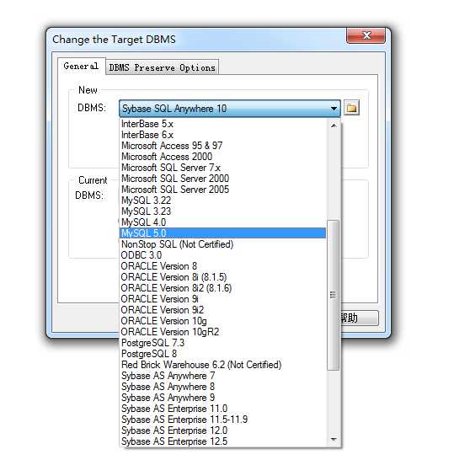Screen dimensions: 470x476
Task: Choose Microsoft Access 95 & 97
Action: pos(223,146)
